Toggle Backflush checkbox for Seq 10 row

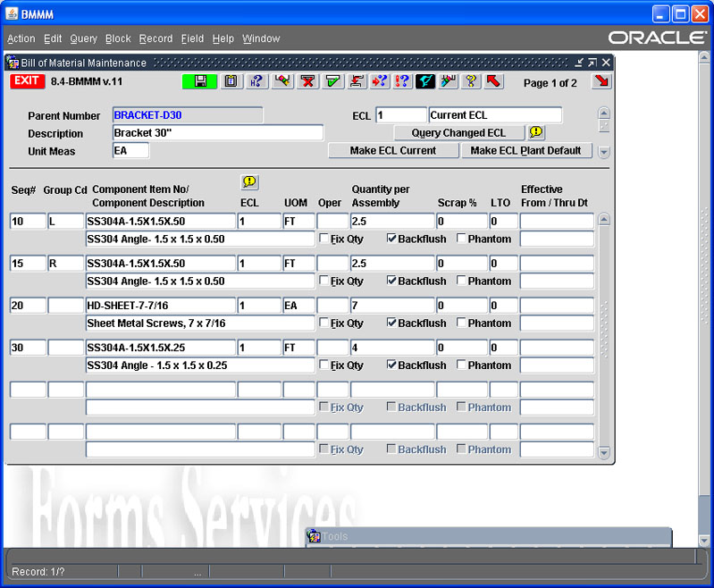click(391, 239)
